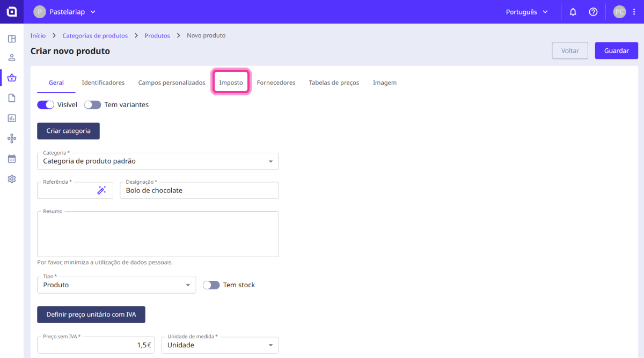644x358 pixels.
Task: Open the Fornecedores tab
Action: pyautogui.click(x=276, y=83)
